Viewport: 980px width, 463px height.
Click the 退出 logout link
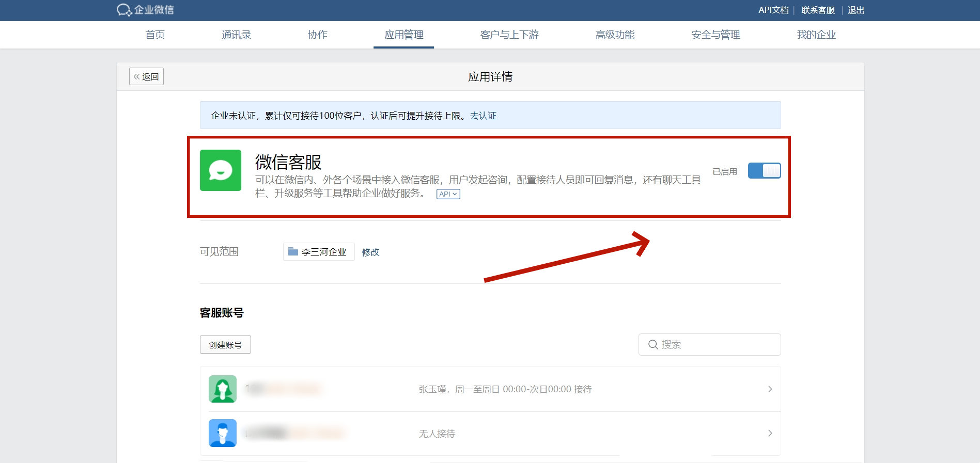coord(855,10)
